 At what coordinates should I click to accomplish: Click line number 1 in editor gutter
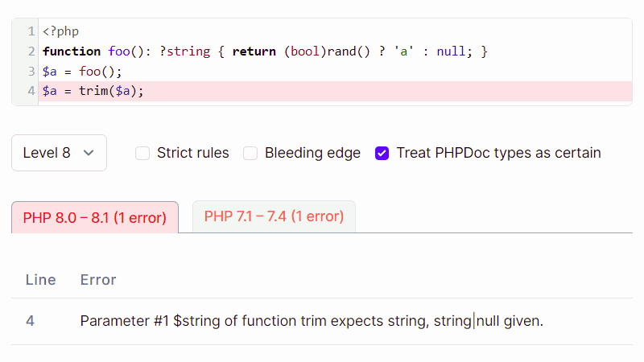point(31,31)
